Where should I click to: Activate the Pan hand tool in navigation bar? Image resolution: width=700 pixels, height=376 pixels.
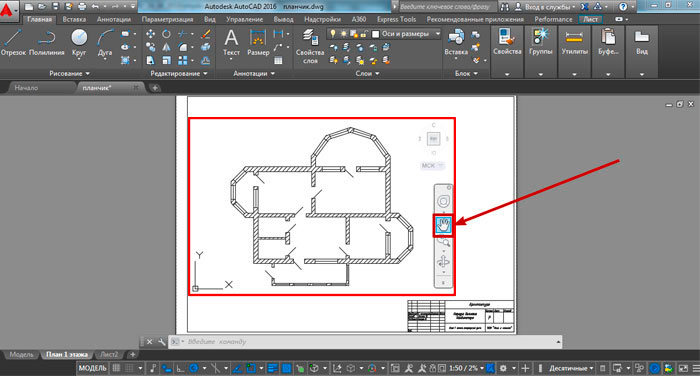coord(443,225)
